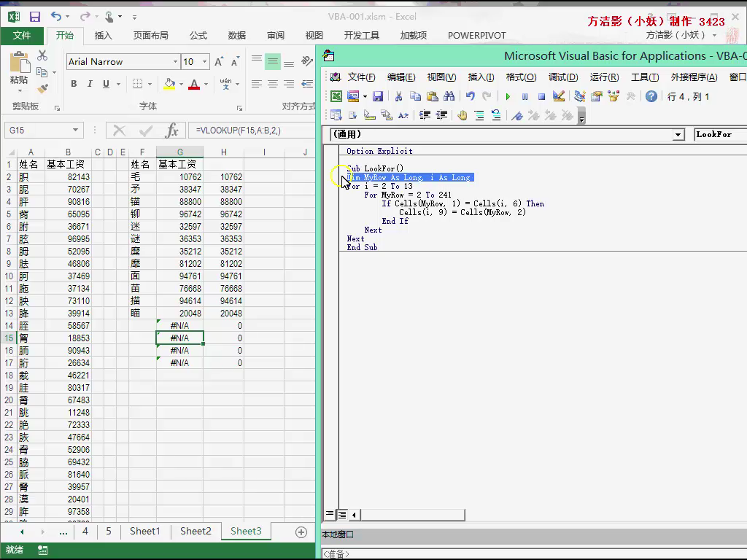Toggle center horizontal alignment in Excel
The width and height of the screenshot is (747, 560).
tap(273, 84)
